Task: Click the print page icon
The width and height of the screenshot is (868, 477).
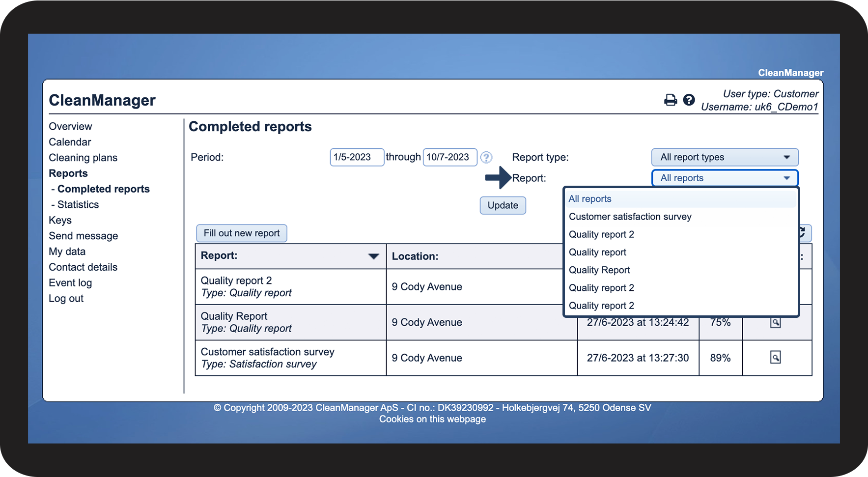Action: (x=670, y=100)
